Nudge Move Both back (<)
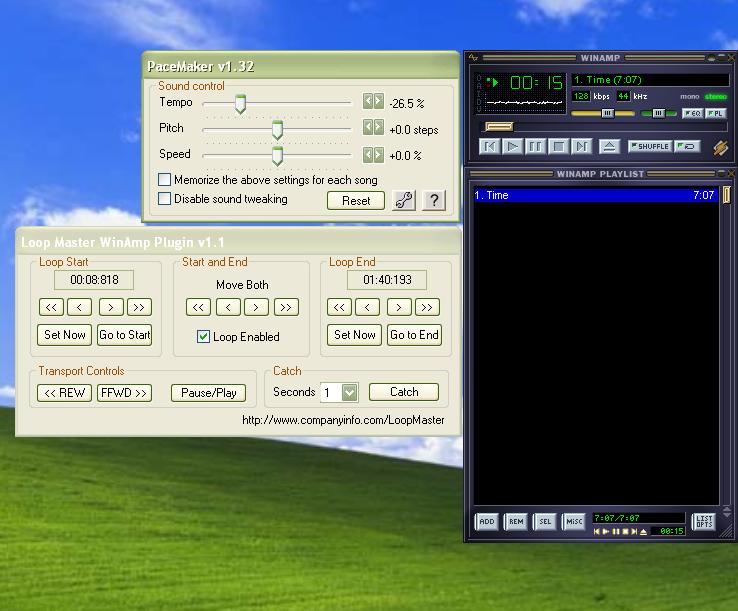 (x=228, y=307)
